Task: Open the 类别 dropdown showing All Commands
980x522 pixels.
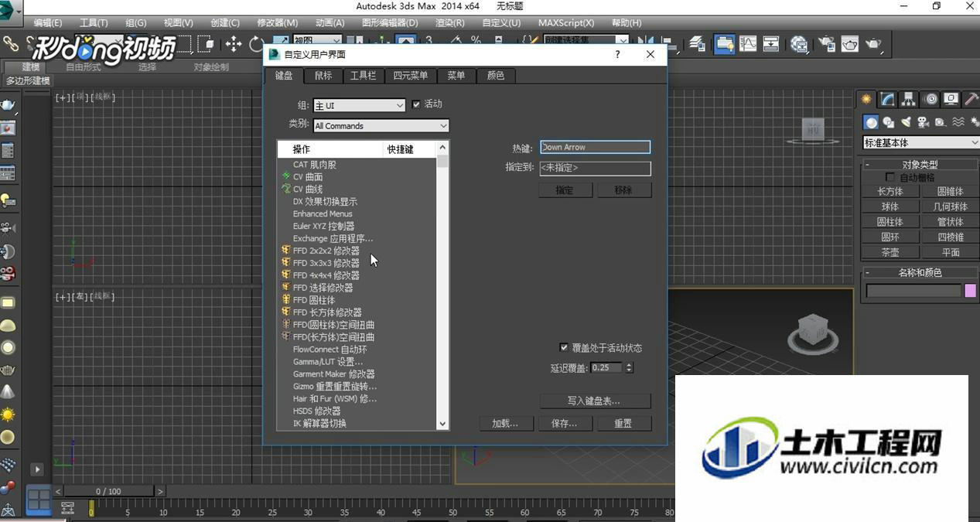Action: tap(381, 125)
